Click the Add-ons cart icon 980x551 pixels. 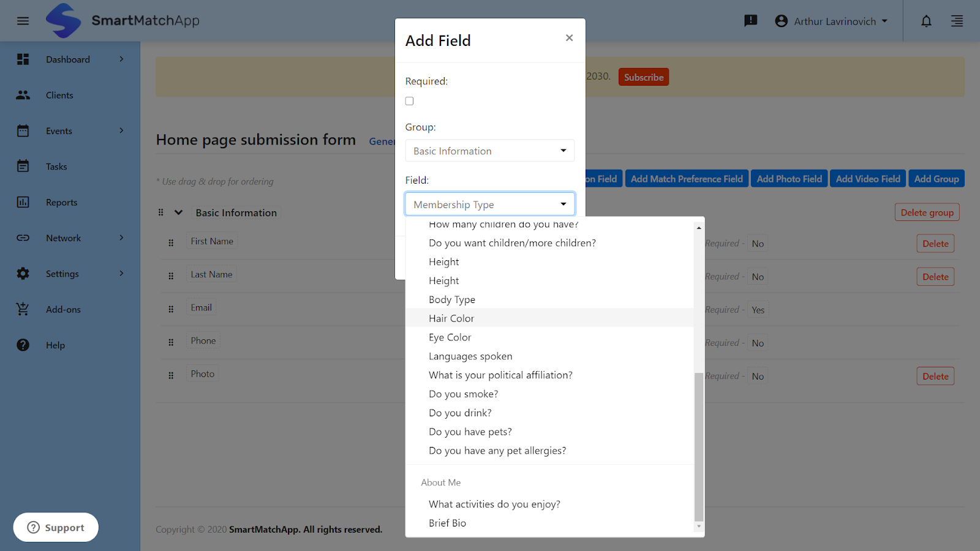23,309
